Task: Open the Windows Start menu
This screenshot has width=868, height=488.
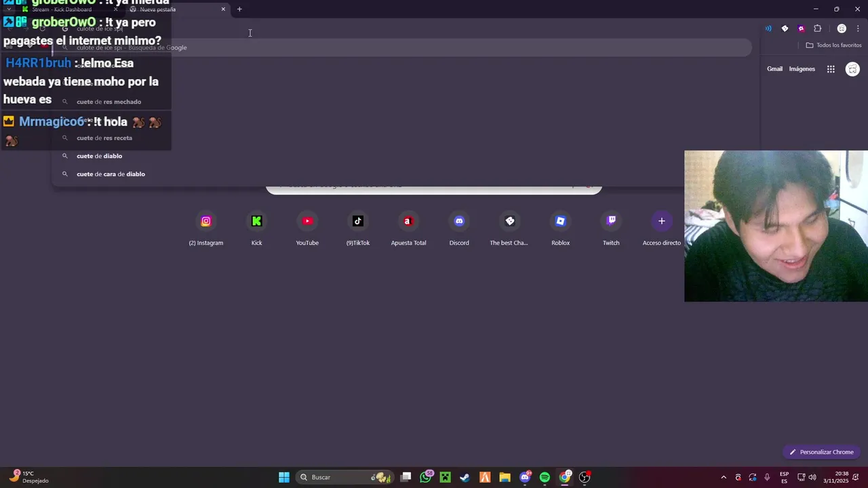Action: point(284,477)
